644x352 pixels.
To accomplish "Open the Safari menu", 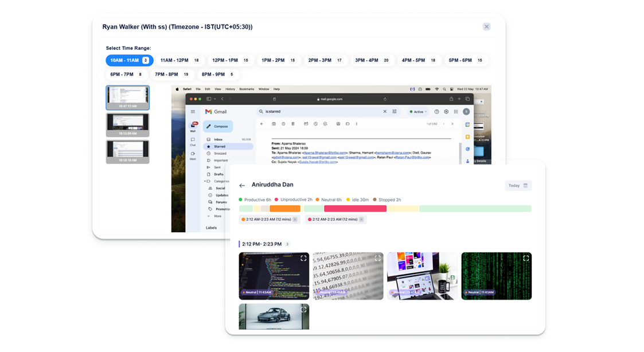I will click(188, 89).
